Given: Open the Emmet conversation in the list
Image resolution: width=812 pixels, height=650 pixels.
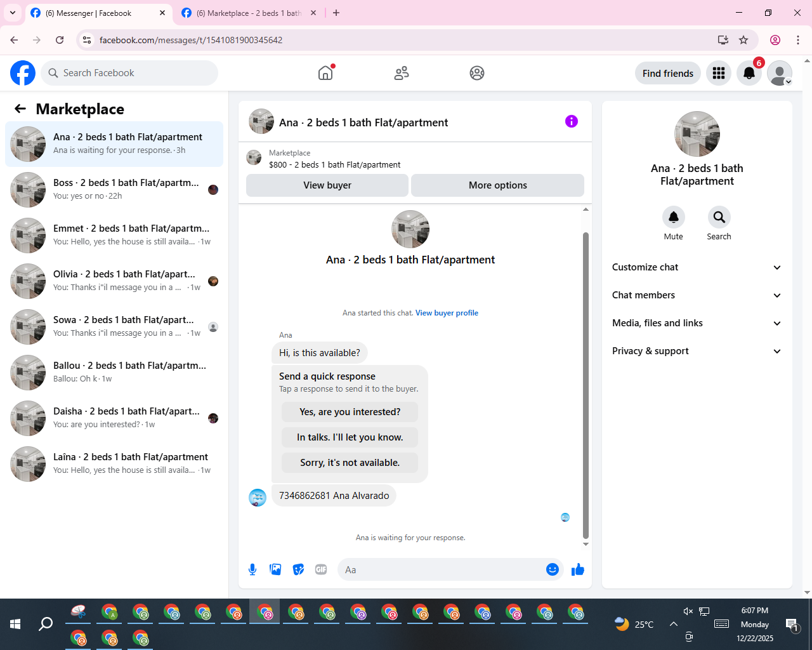Looking at the screenshot, I should pos(114,235).
